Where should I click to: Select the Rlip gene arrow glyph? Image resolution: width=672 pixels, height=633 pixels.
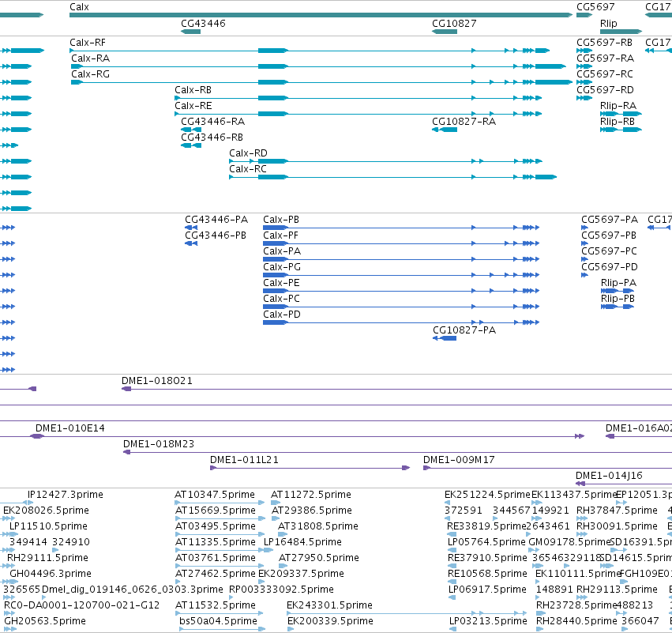coord(621,32)
